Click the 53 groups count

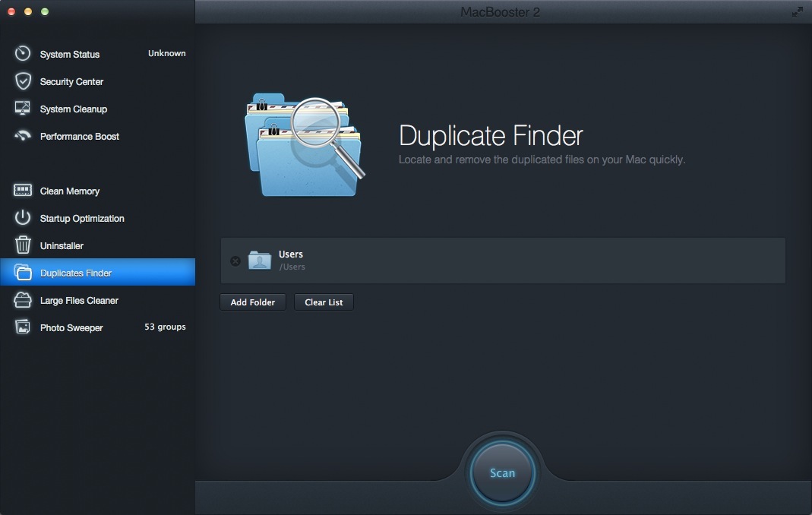(165, 327)
